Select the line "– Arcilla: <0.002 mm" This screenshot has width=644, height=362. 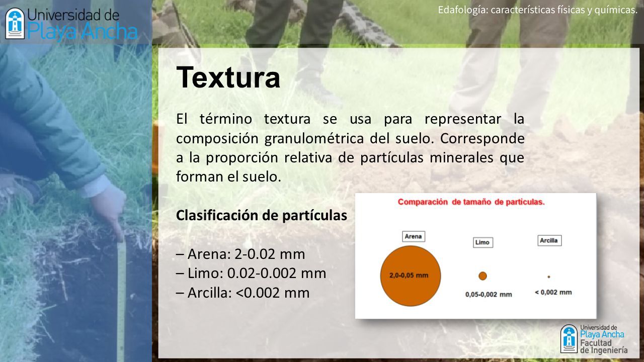click(243, 293)
